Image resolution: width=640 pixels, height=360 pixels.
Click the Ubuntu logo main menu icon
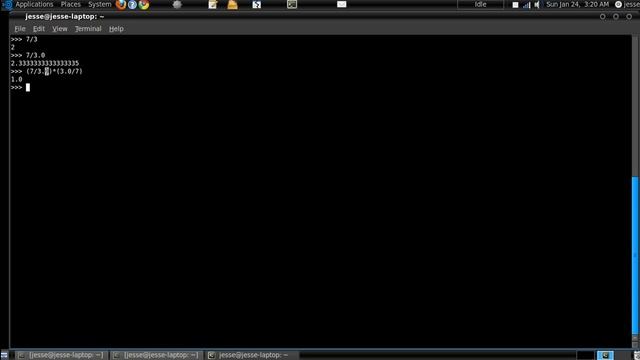[7, 4]
